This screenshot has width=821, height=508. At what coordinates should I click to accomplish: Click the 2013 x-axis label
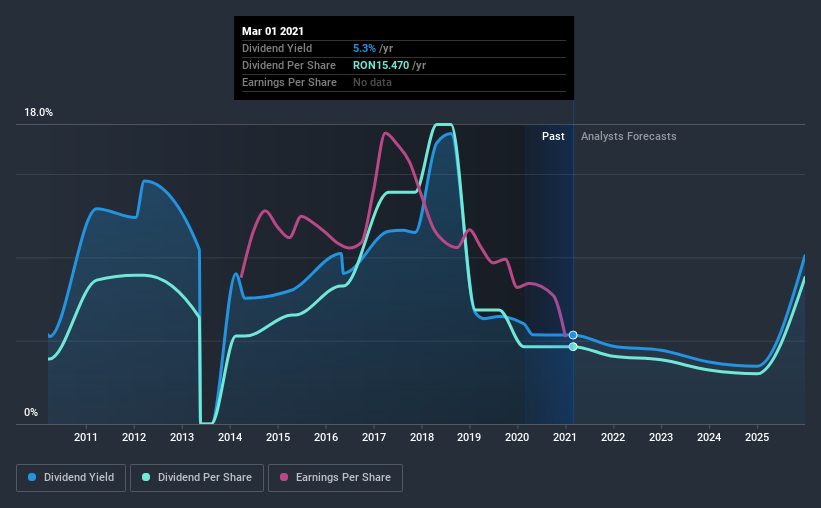(182, 437)
